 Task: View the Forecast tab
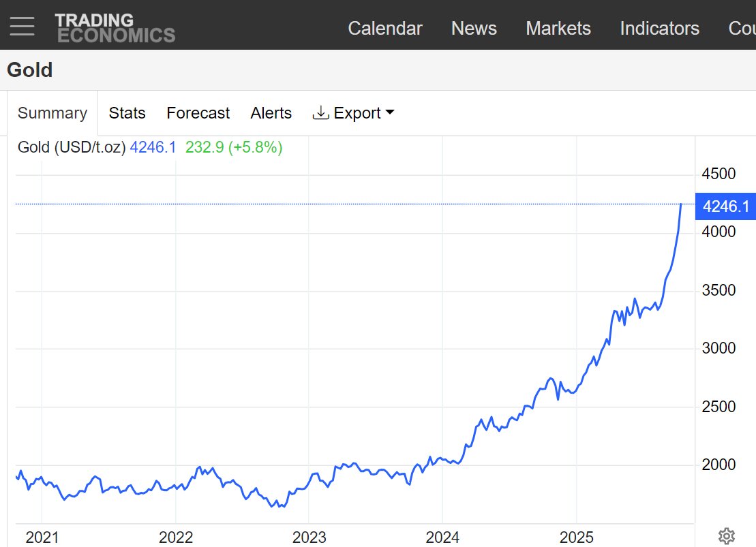(198, 113)
